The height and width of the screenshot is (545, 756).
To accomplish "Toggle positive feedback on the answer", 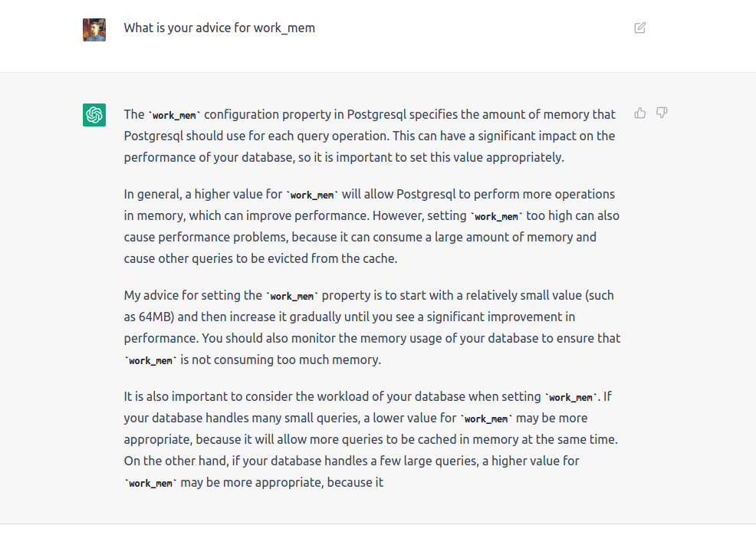I will coord(640,112).
